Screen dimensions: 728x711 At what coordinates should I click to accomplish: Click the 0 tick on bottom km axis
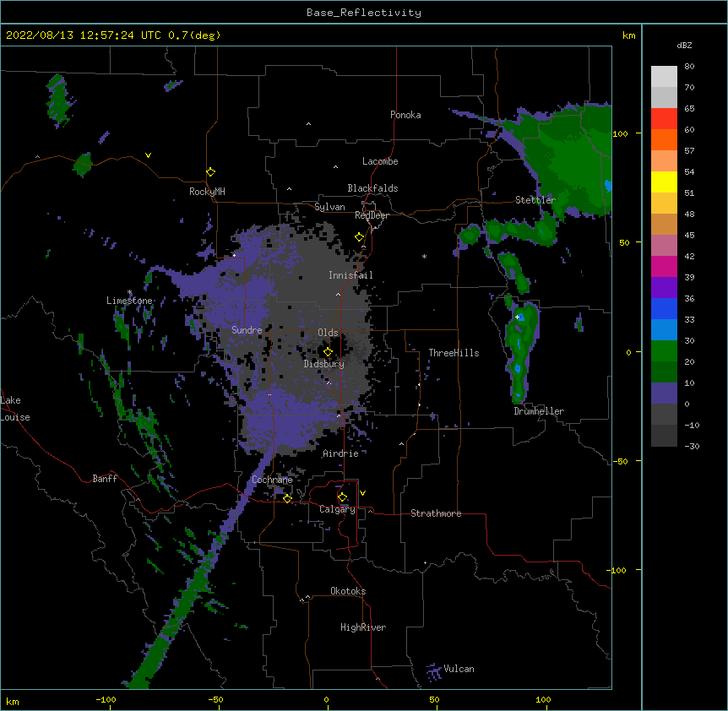pos(326,699)
